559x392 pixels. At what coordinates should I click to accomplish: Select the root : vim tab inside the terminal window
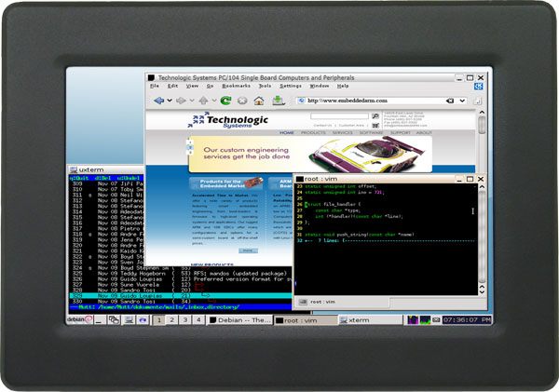(x=342, y=302)
